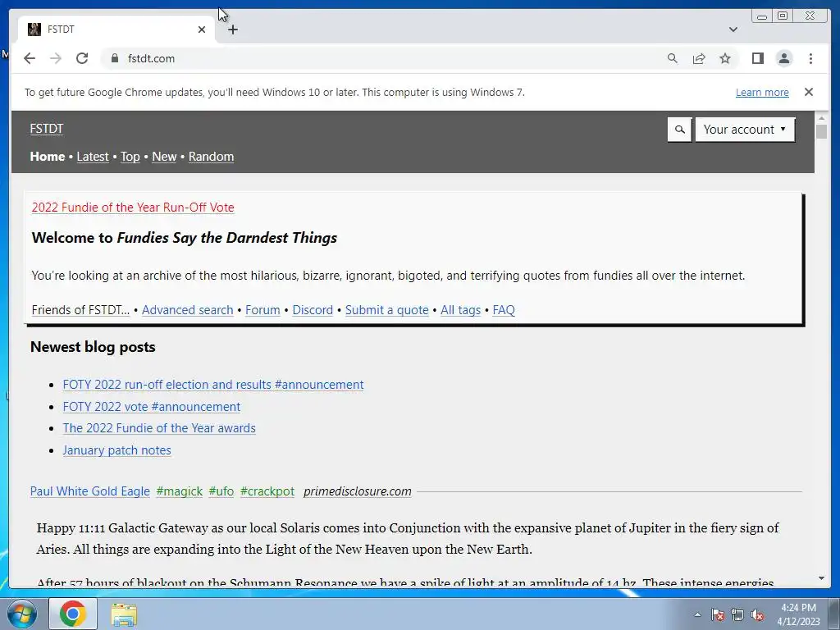The width and height of the screenshot is (840, 630).
Task: Visit the Forum link
Action: (x=262, y=309)
